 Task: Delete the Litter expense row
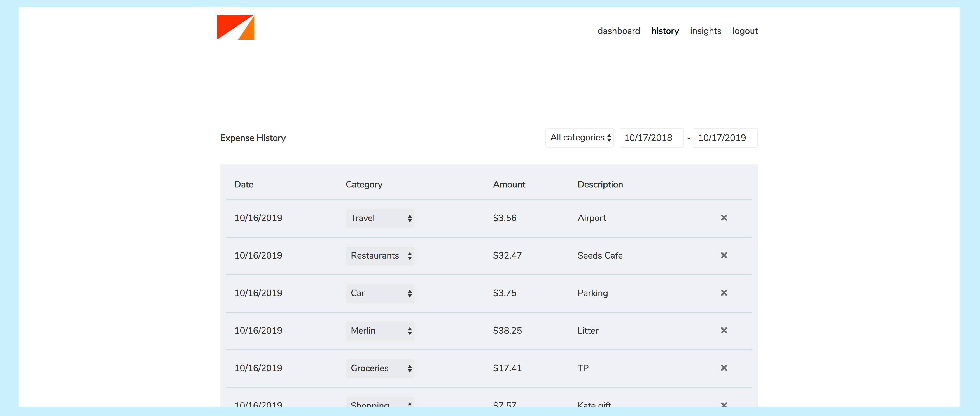(724, 330)
